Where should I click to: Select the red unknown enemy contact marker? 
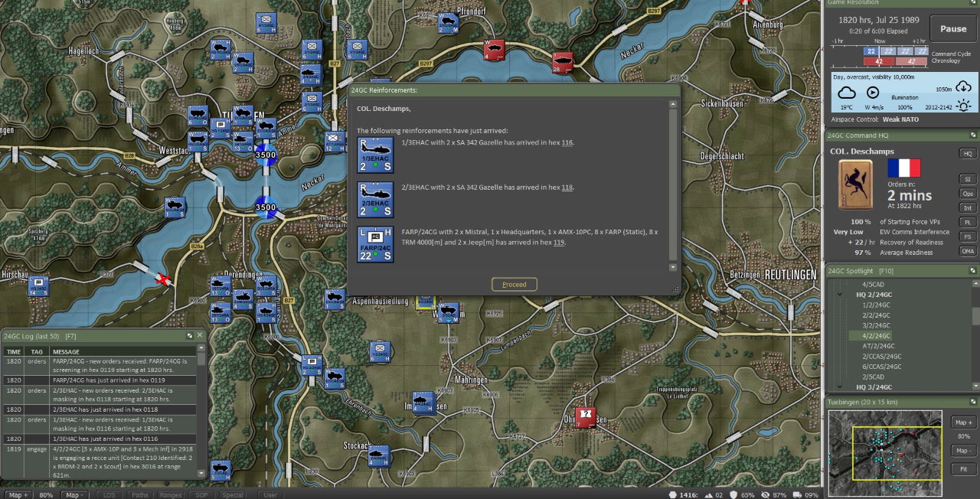pos(586,417)
